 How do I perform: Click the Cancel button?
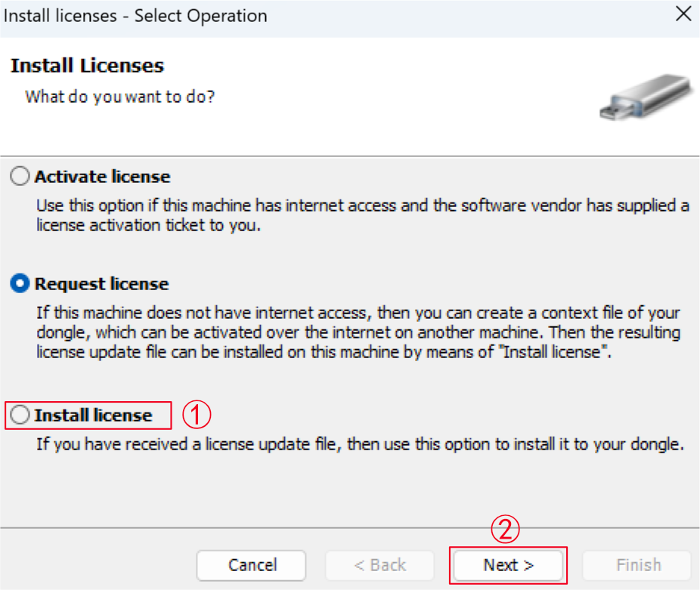251,565
